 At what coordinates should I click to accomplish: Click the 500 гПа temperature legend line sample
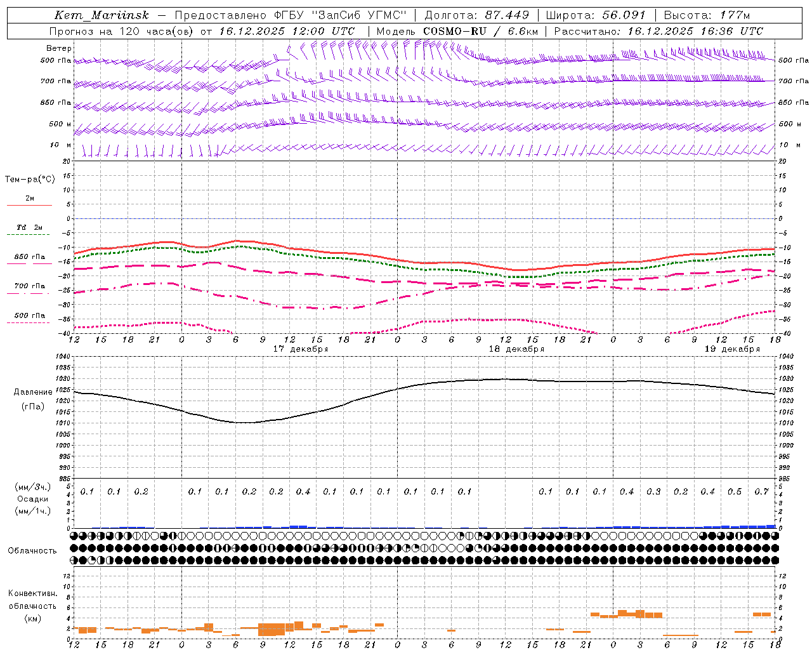(29, 322)
